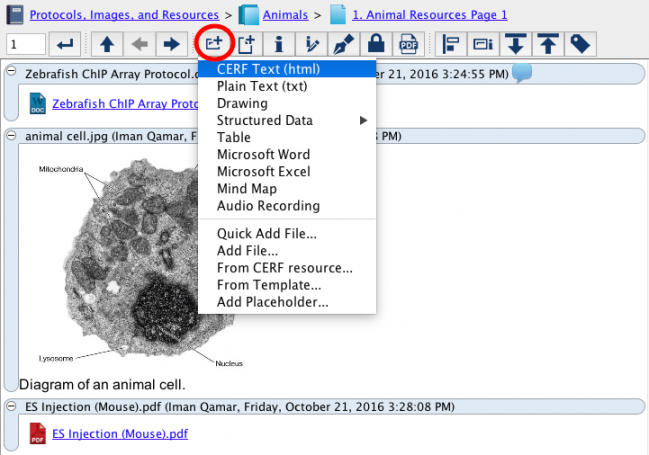Click the add entry icon circled in toolbar
This screenshot has width=649, height=455.
click(214, 44)
